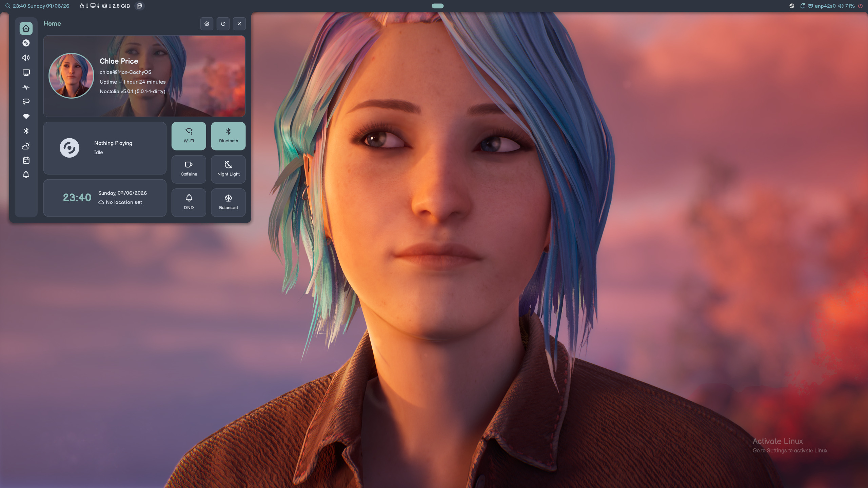
Task: Open the Power plug tab in sidebar
Action: tap(26, 102)
